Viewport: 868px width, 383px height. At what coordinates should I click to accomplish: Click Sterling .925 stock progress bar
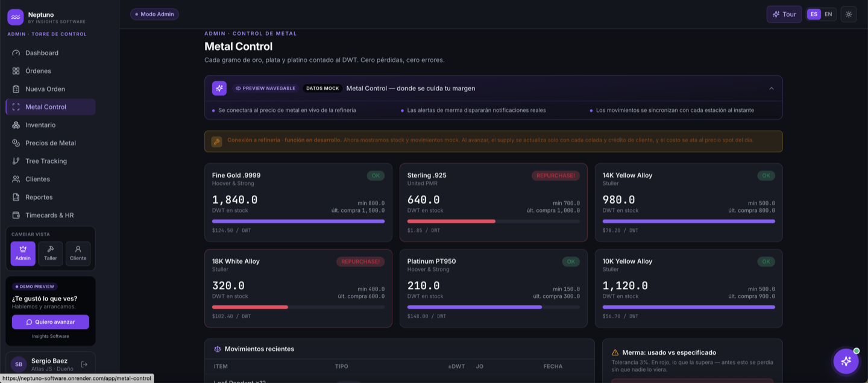tap(494, 222)
